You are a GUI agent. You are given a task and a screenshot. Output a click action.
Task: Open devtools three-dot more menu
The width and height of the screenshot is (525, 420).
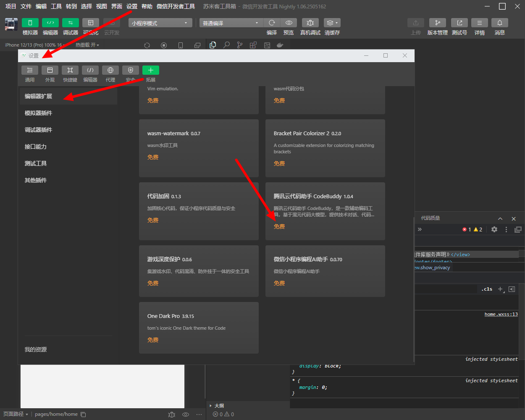click(x=506, y=229)
